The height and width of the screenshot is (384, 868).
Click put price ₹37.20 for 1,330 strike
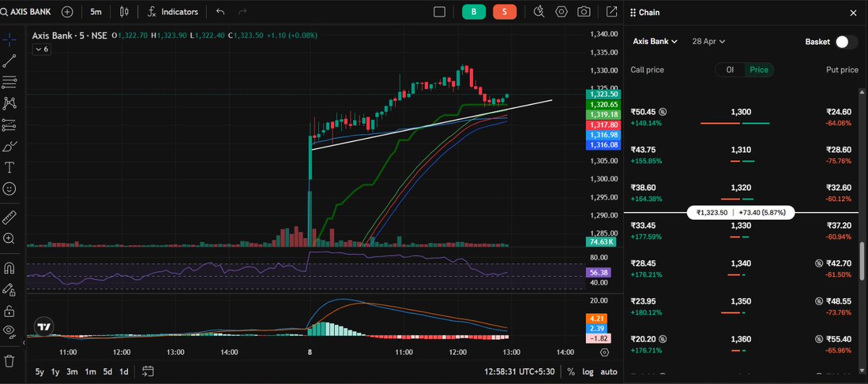click(839, 226)
